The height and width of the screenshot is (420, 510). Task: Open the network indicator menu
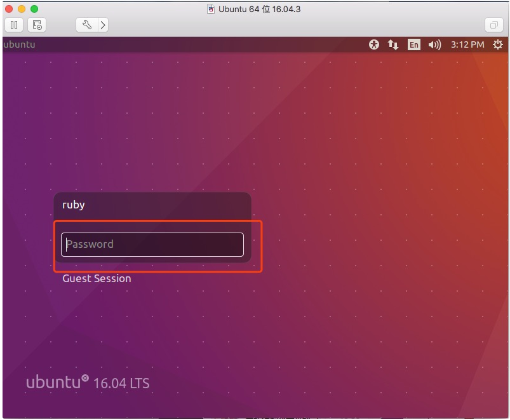coord(393,44)
